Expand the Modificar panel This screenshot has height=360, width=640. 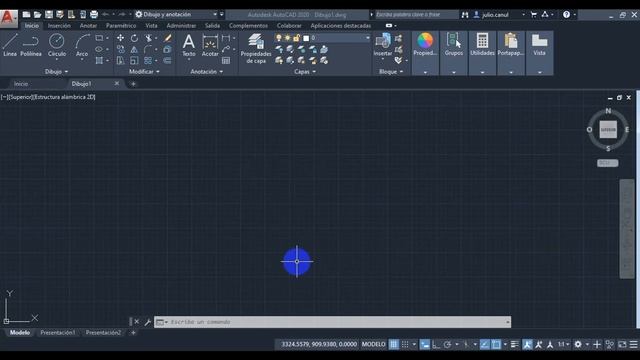(144, 71)
